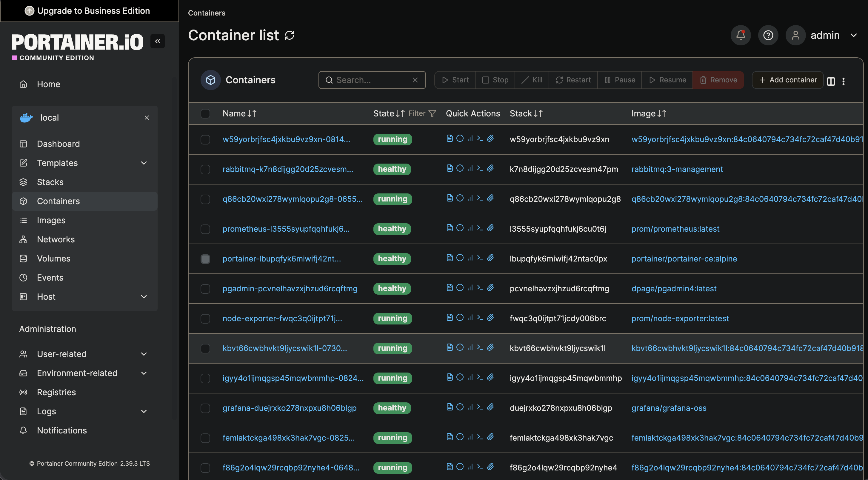The image size is (868, 480).
Task: Collapse the sidebar with the double-chevron icon
Action: click(157, 41)
